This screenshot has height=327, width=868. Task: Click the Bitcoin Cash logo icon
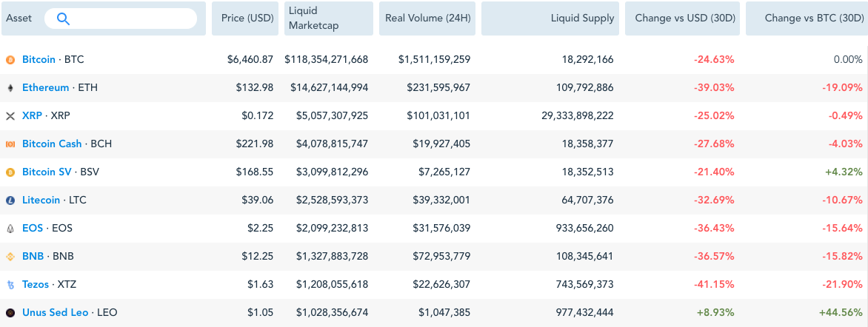[x=10, y=144]
